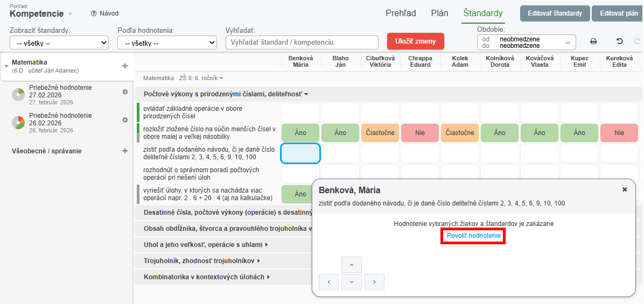Collapse Počtové výkony s prirodzenými číslami section

tap(226, 94)
